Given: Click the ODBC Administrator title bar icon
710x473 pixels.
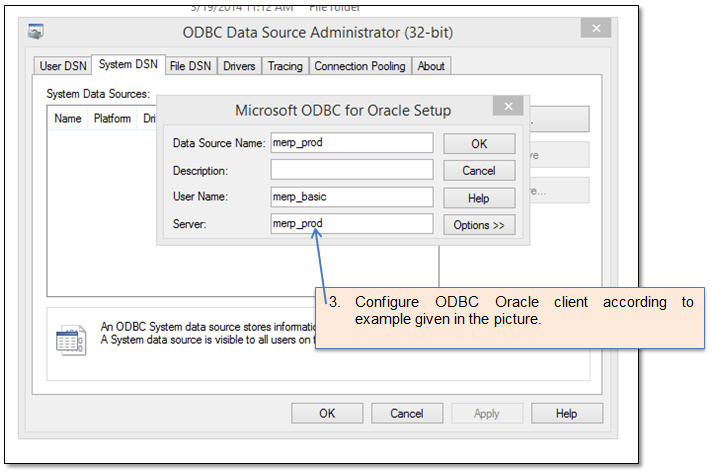Looking at the screenshot, I should 37,32.
